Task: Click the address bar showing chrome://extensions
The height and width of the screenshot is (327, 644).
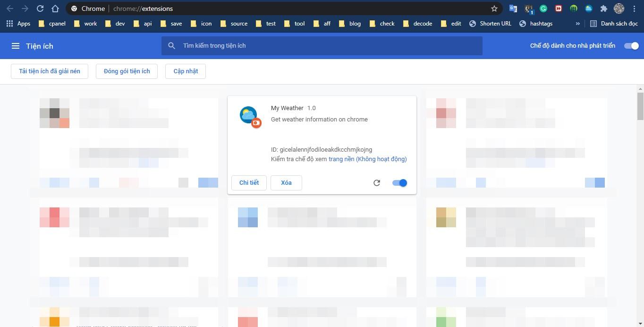Action: [283, 9]
